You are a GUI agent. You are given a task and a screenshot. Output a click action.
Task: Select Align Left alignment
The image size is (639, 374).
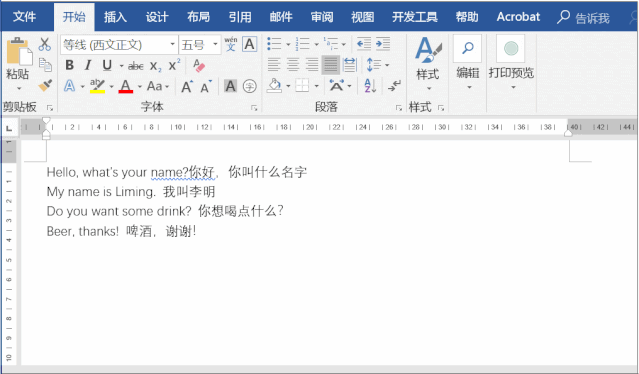coord(274,64)
